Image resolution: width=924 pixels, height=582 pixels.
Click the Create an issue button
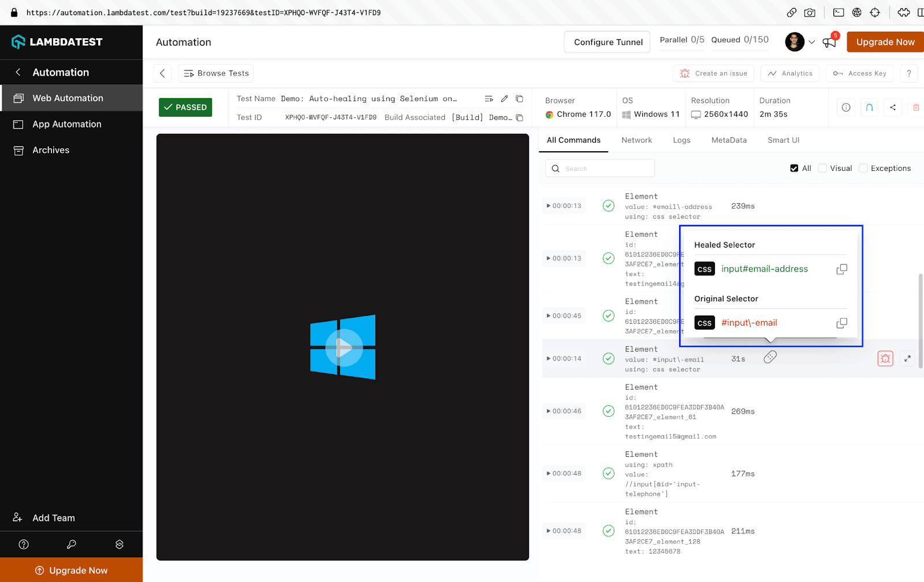click(x=714, y=73)
